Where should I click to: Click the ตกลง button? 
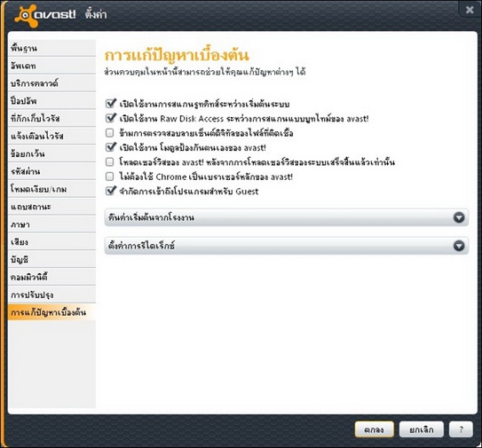pyautogui.click(x=374, y=429)
